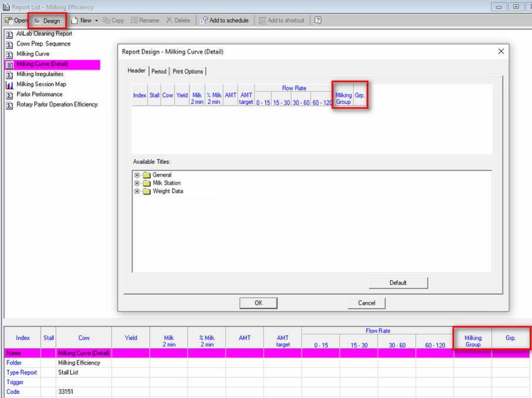Click the Design toolbar button

pyautogui.click(x=48, y=21)
